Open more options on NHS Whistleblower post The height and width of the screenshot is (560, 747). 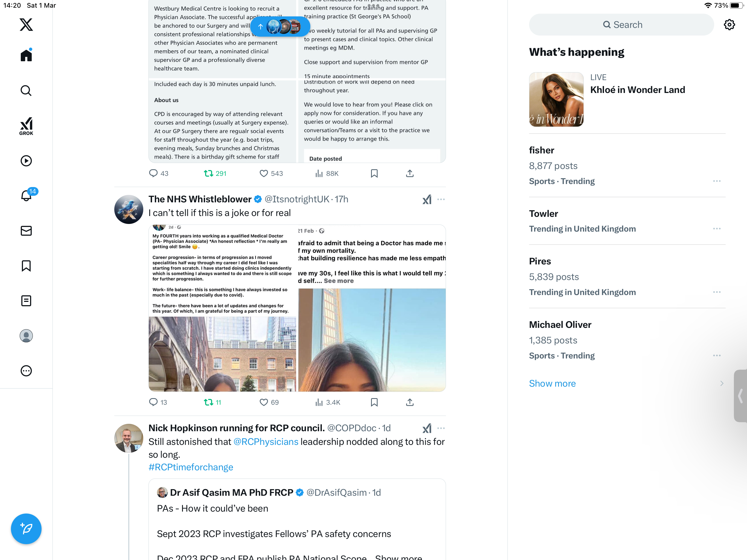441,200
